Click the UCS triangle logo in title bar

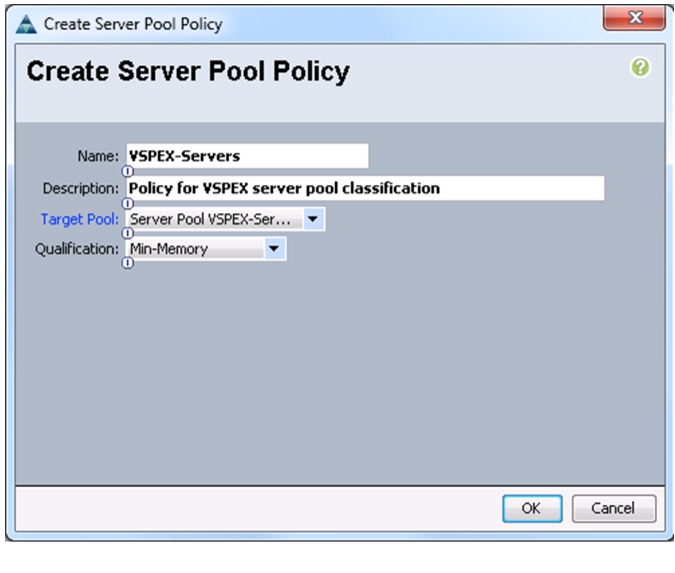26,24
